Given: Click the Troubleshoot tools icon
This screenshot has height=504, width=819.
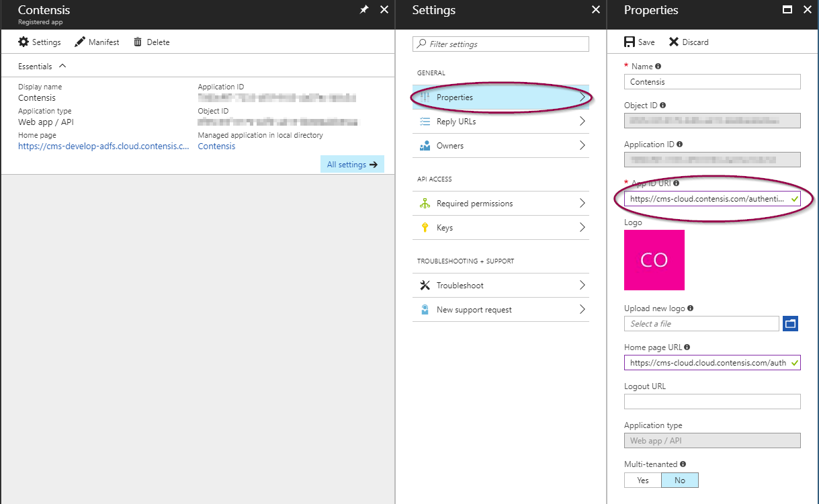Looking at the screenshot, I should (x=425, y=286).
